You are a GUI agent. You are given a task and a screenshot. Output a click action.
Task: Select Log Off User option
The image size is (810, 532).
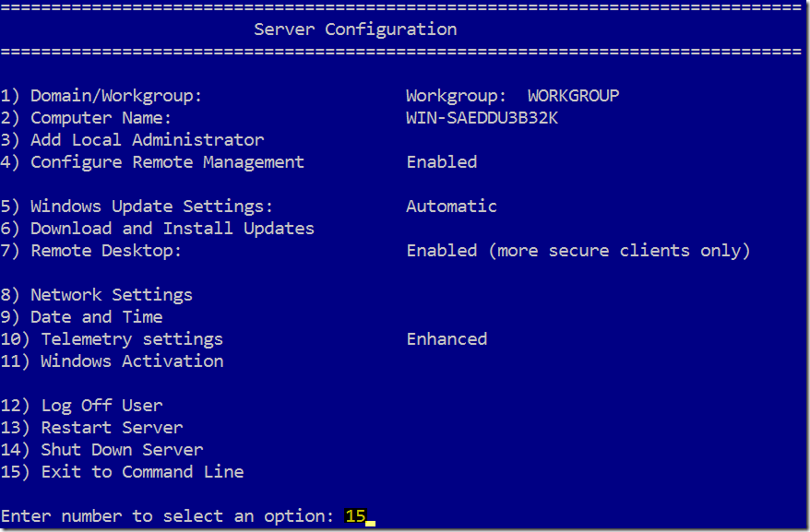[81, 406]
